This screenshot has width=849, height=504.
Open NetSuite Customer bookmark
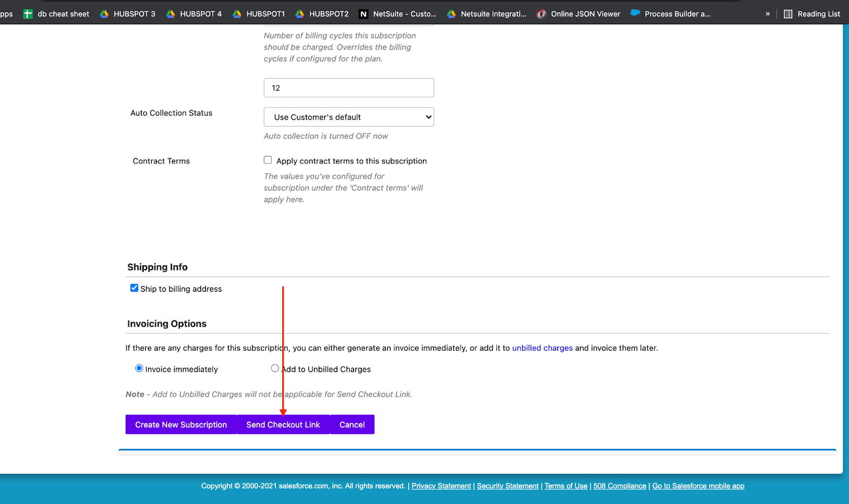(398, 14)
